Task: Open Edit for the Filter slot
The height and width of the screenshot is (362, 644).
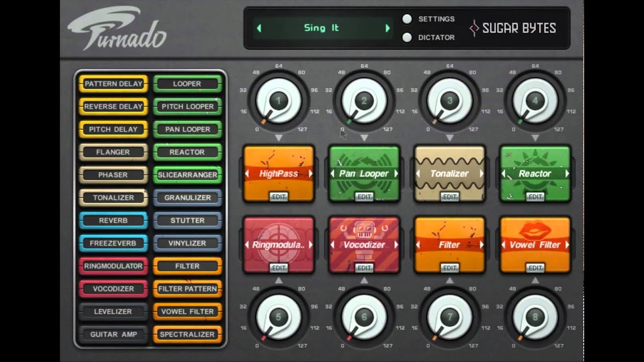Action: click(450, 268)
